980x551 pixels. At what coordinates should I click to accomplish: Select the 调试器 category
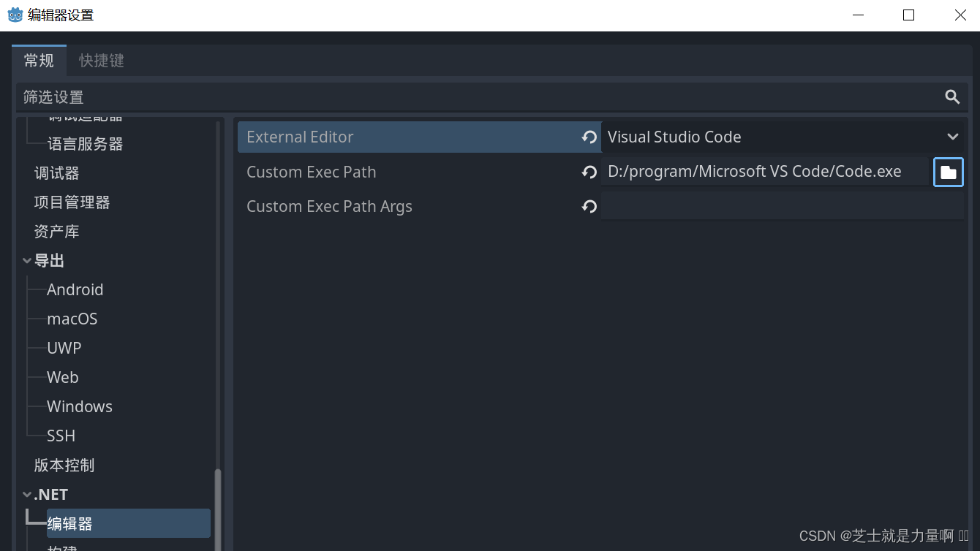tap(56, 173)
